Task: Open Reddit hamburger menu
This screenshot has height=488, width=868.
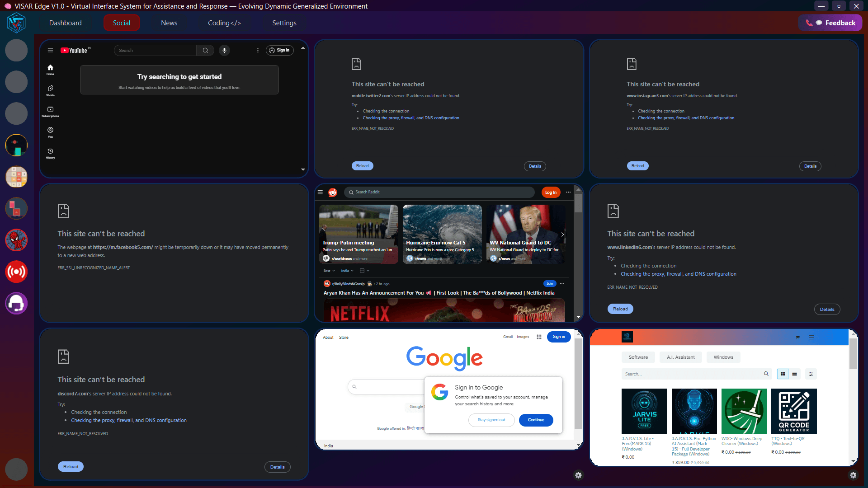Action: (320, 192)
